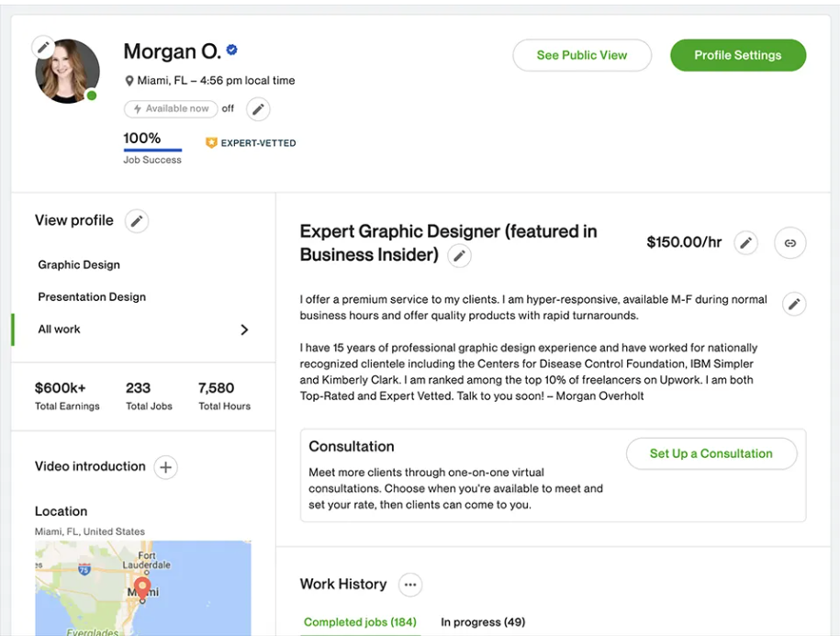Click the 7,580 Total Hours stat
Screen dimensions: 840x636
point(225,396)
